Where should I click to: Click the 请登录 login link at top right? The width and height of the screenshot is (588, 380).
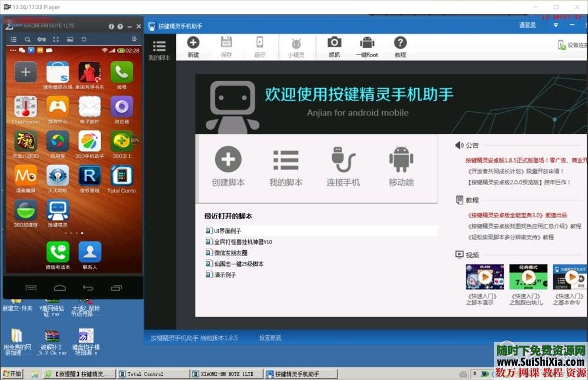pyautogui.click(x=528, y=26)
